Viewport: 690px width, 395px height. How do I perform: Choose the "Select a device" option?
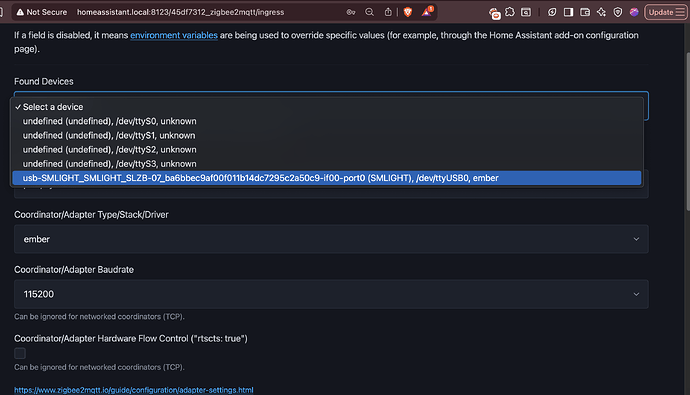[327, 107]
